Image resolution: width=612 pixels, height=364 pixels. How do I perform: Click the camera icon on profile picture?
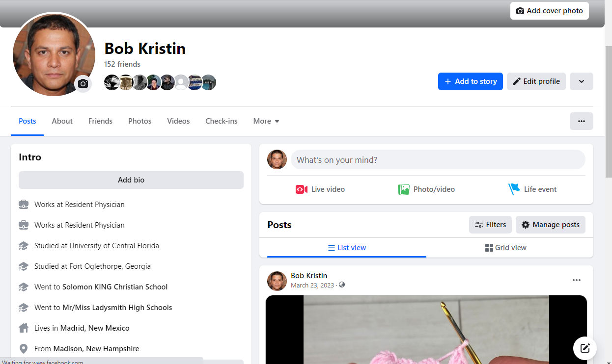point(83,84)
